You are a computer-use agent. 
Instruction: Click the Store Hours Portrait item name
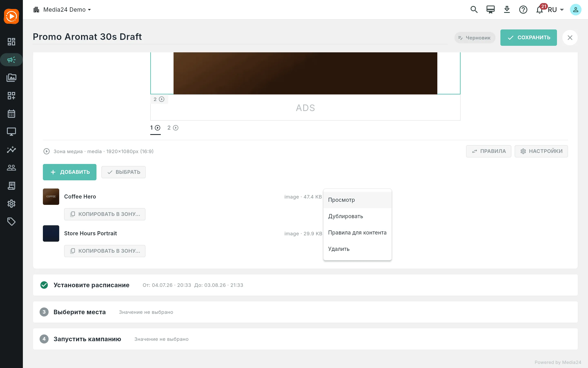pyautogui.click(x=90, y=233)
